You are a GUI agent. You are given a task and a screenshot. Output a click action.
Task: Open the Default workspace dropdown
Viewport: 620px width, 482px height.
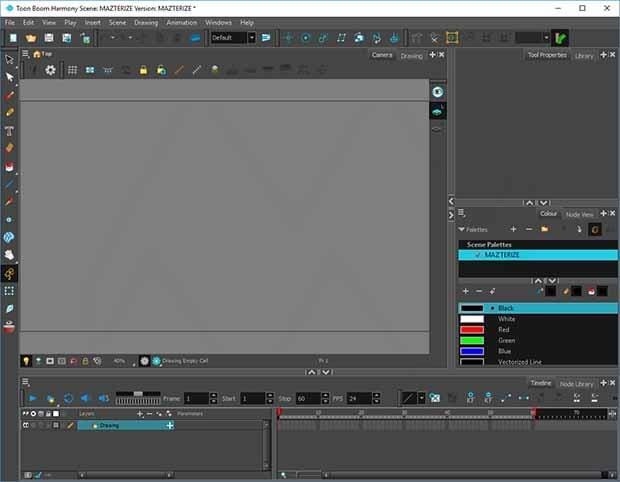click(x=233, y=38)
